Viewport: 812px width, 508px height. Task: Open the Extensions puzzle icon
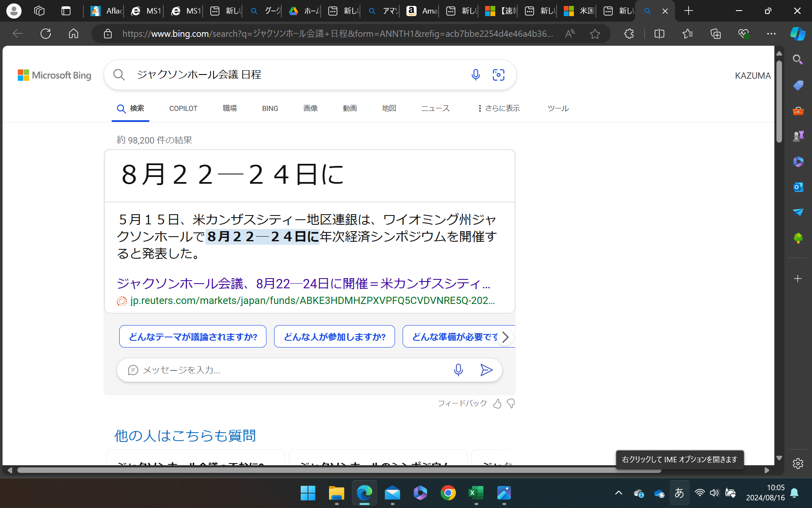tap(629, 33)
